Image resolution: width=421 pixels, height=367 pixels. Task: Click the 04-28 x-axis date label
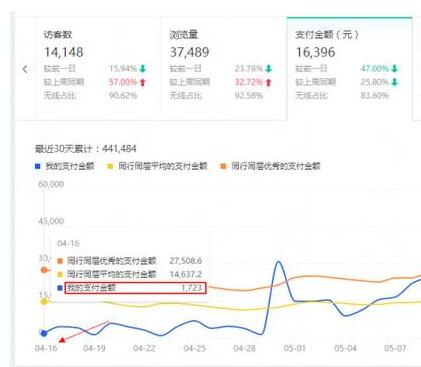coord(245,348)
